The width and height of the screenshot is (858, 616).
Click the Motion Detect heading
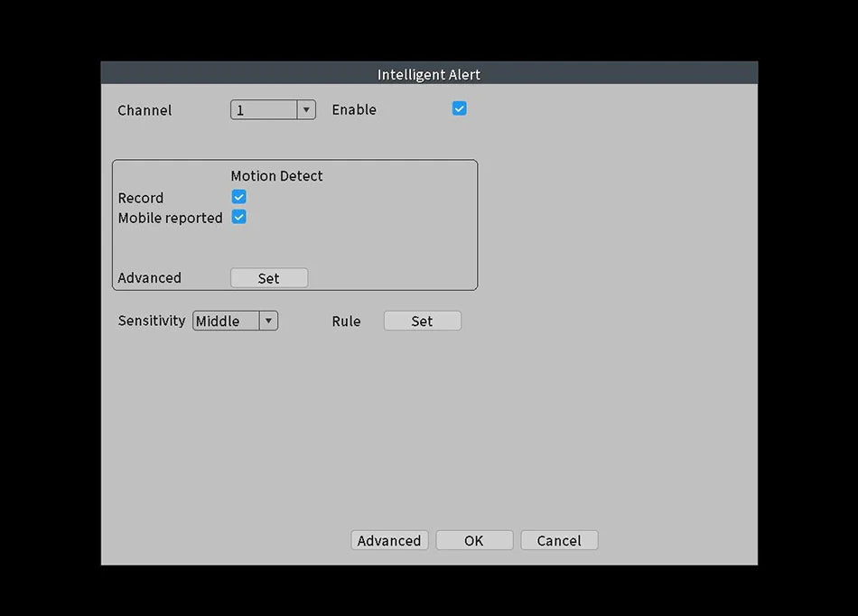click(x=276, y=176)
